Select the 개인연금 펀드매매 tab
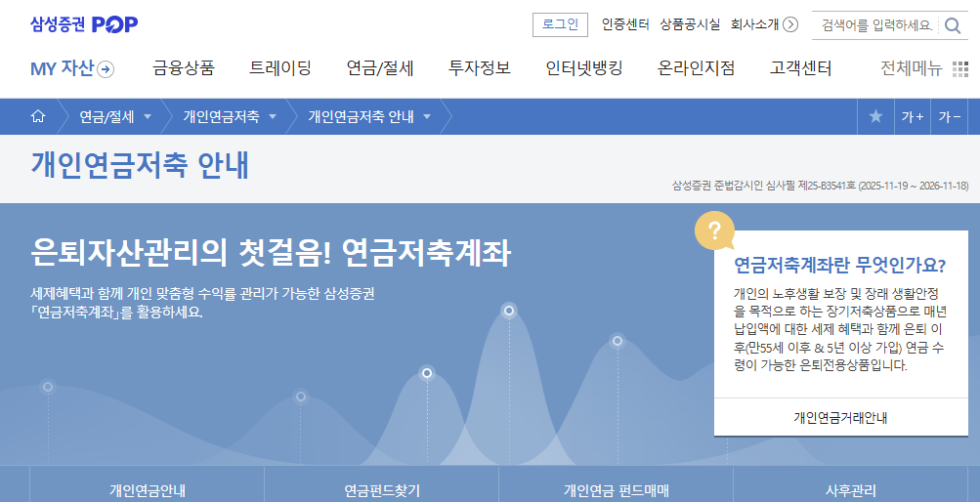The width and height of the screenshot is (980, 502). click(x=617, y=490)
